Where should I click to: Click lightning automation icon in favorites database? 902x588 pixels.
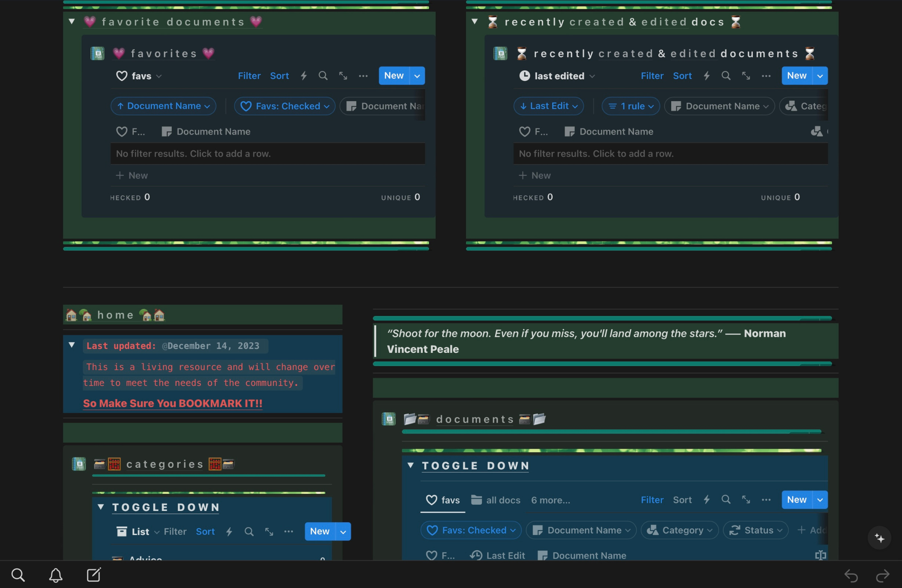(303, 76)
